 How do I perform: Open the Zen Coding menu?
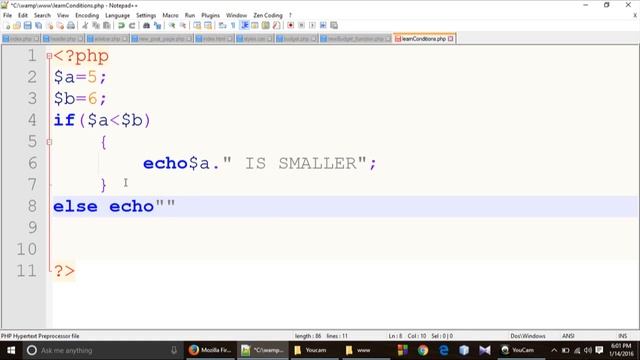tap(268, 16)
